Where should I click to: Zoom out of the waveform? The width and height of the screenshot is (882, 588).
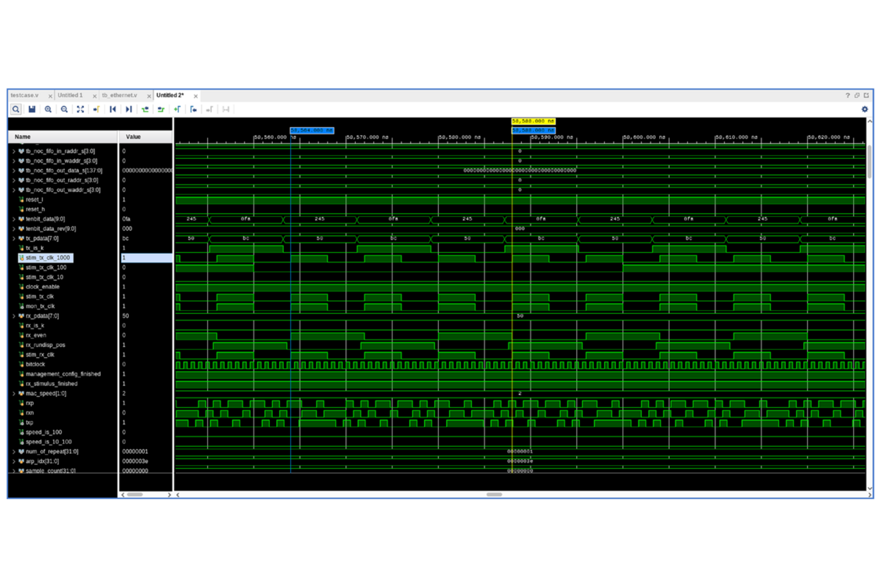coord(64,109)
